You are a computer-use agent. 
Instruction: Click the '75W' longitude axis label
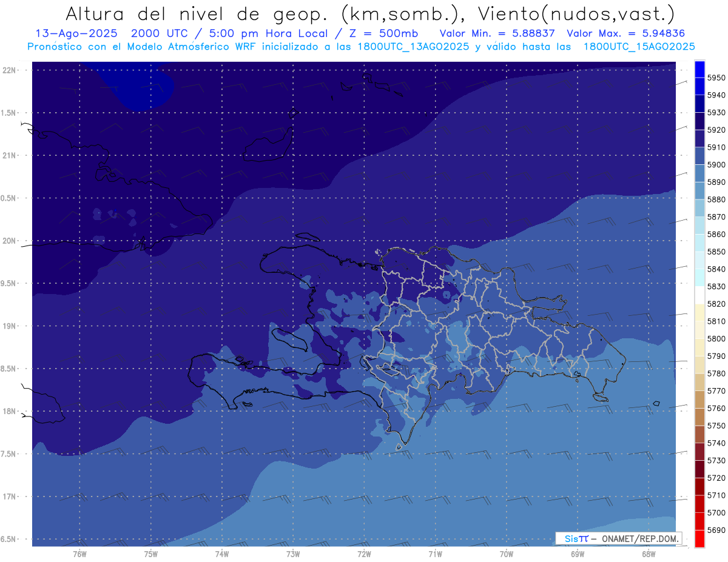(x=151, y=554)
